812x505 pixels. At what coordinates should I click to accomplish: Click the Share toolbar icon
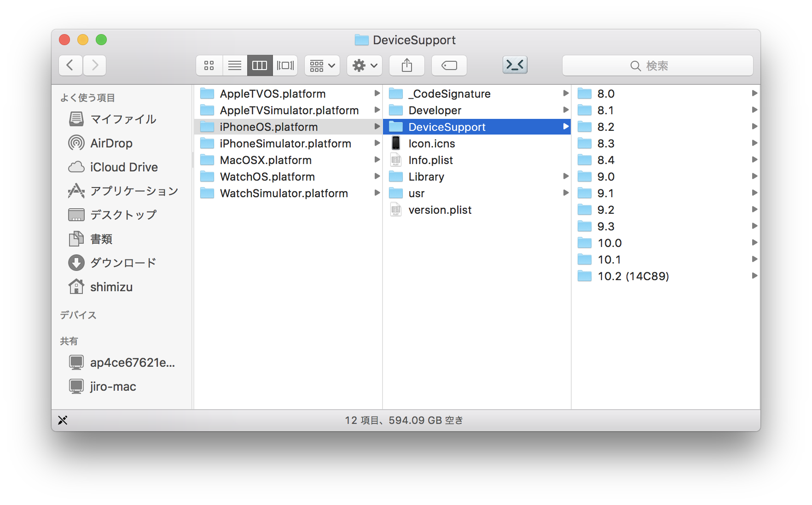(406, 65)
